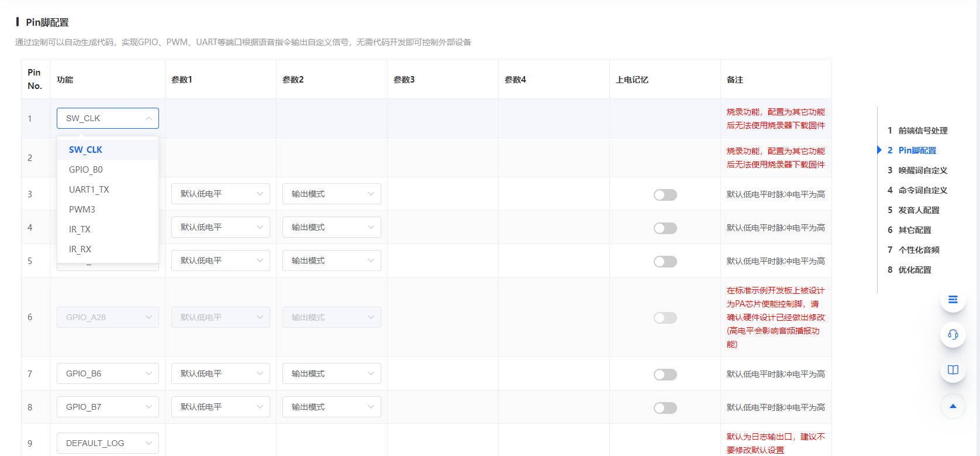Viewport: 980px width, 456px height.
Task: Open DEFAULT_LOG function dropdown for Pin 9
Action: tap(108, 443)
